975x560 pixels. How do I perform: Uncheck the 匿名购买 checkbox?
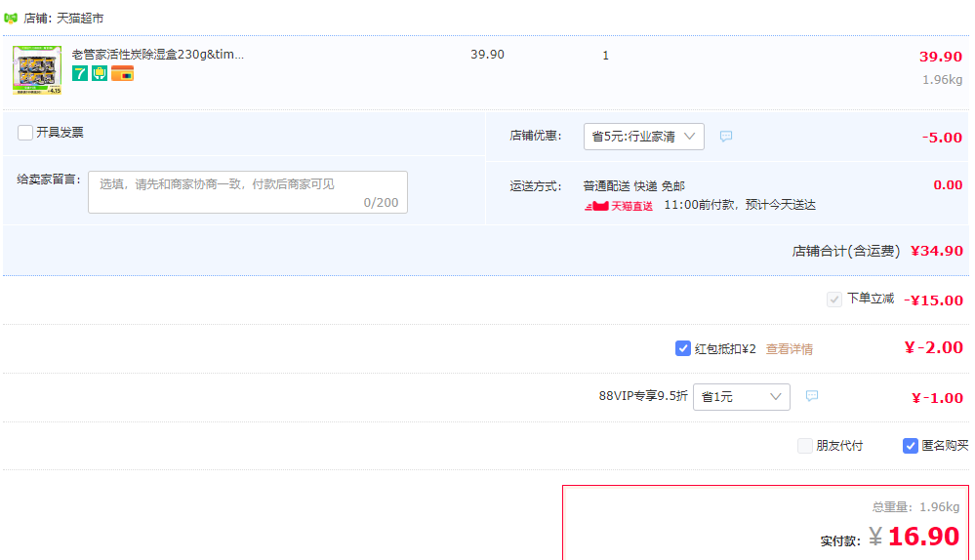[x=910, y=446]
